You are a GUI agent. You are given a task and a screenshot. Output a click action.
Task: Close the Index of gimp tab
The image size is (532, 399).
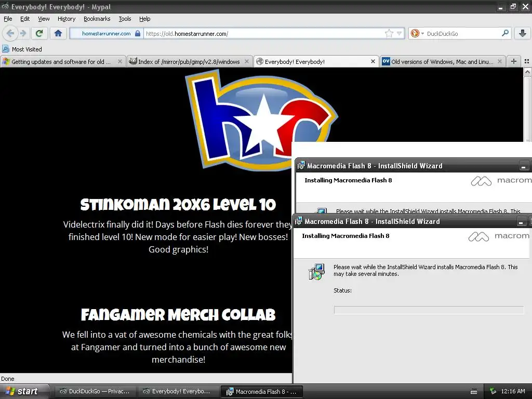[247, 61]
